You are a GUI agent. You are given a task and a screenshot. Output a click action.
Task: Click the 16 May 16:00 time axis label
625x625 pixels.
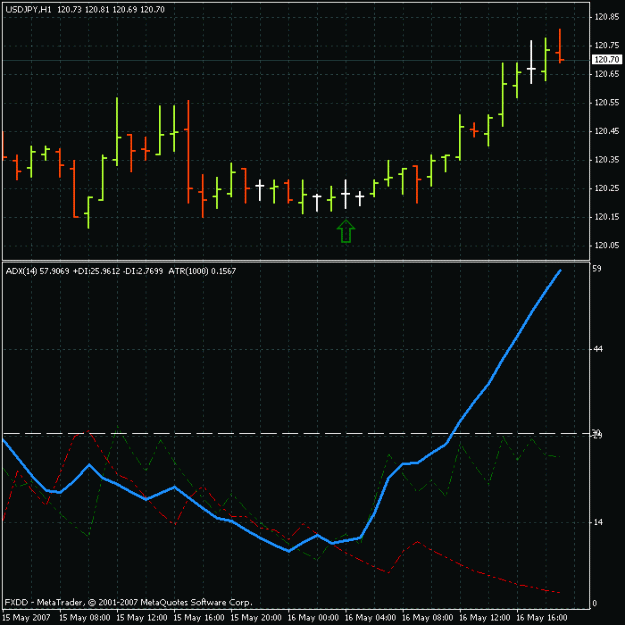pyautogui.click(x=542, y=618)
